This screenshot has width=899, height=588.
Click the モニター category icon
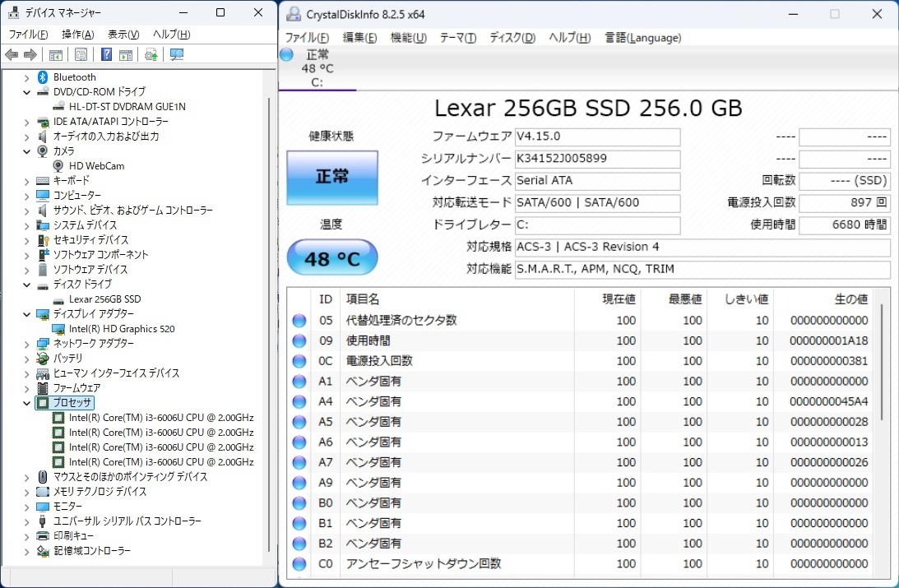click(x=43, y=507)
